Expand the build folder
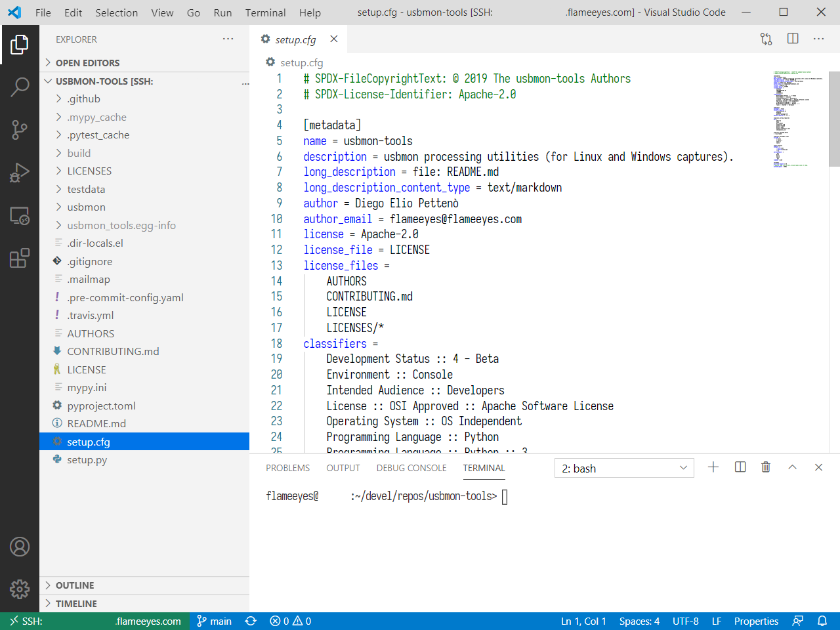840x630 pixels. [x=144, y=153]
